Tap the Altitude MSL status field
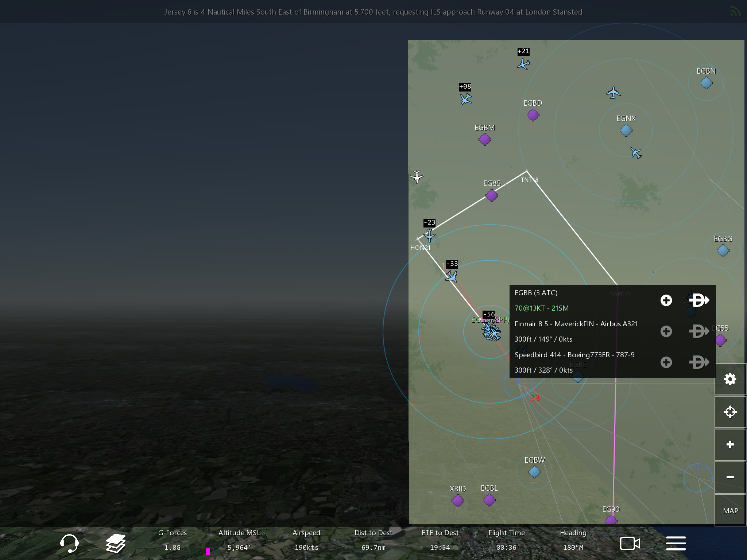Screen dimensions: 747x560 pos(239,540)
